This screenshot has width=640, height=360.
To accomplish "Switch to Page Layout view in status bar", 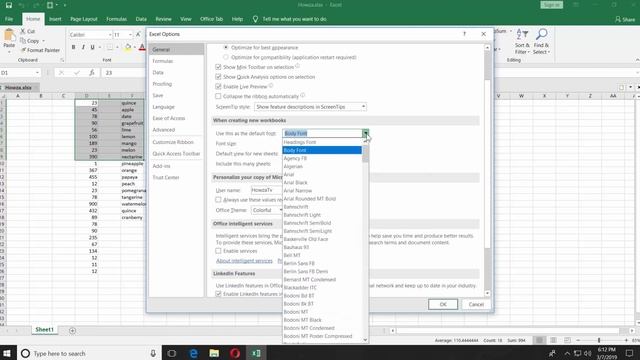I will pyautogui.click(x=553, y=340).
